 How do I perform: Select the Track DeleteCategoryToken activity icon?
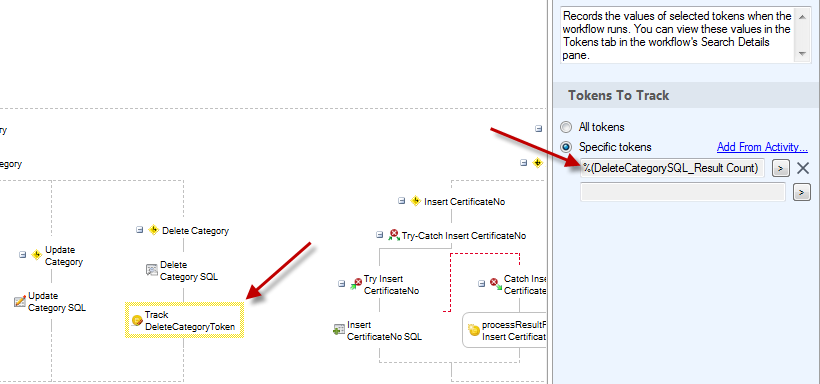click(137, 321)
